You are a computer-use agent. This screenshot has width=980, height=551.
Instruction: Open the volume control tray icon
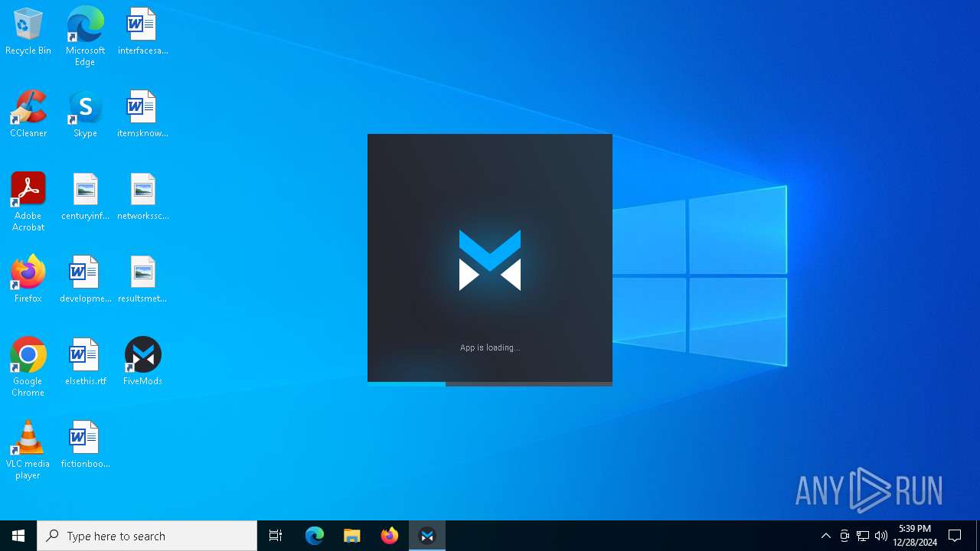(881, 536)
